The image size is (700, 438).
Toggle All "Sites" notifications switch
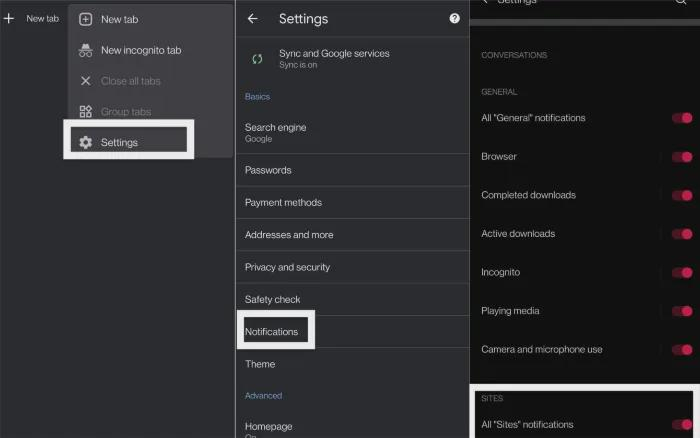tap(682, 425)
